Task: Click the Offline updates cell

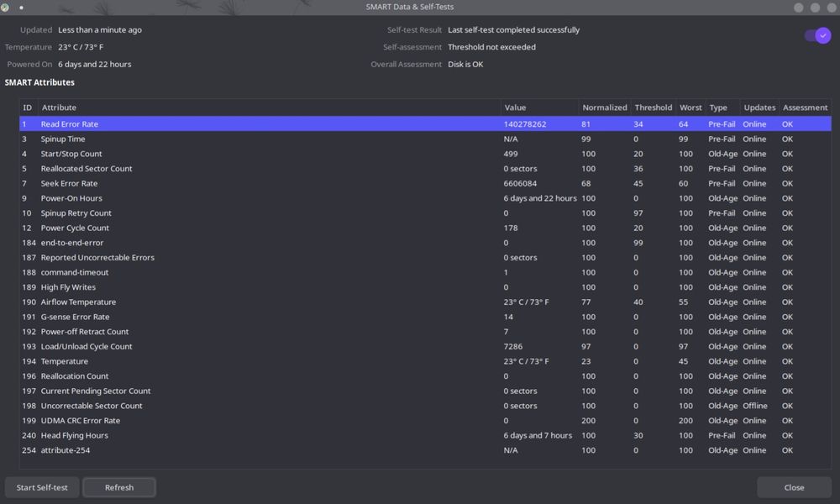Action: 755,406
